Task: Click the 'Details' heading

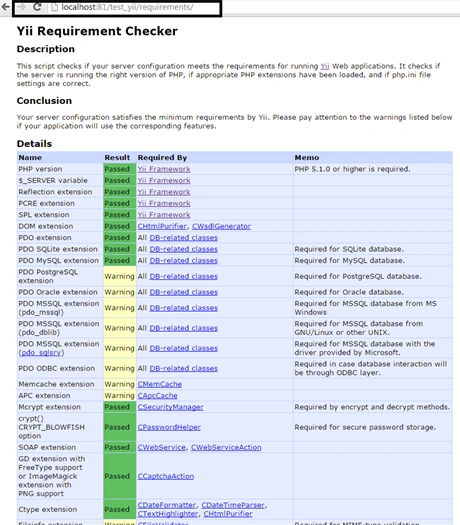Action: [34, 144]
